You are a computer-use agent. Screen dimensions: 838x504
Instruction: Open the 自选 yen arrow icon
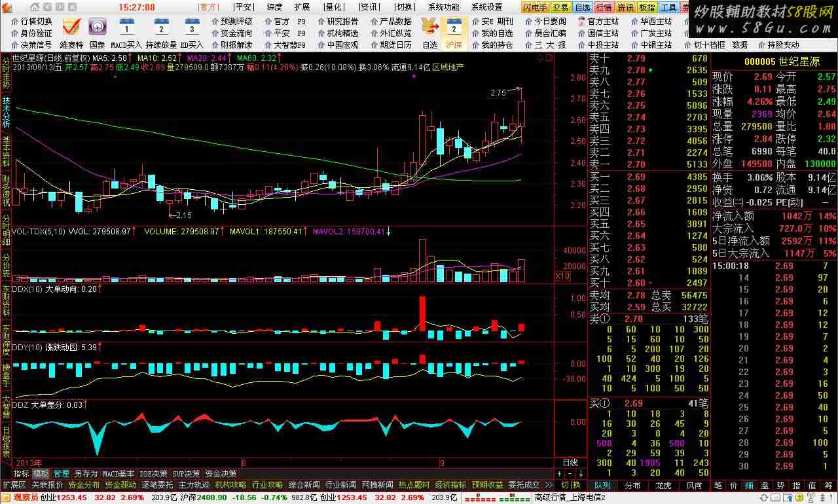(x=429, y=27)
